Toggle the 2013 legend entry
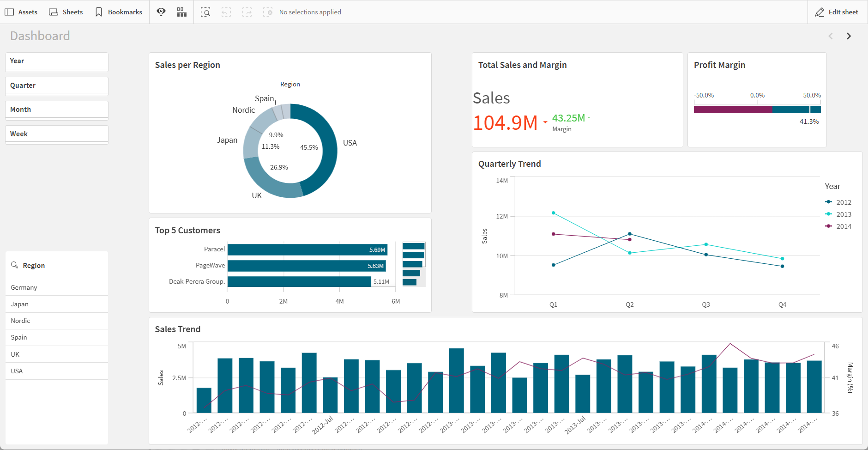 (x=838, y=214)
